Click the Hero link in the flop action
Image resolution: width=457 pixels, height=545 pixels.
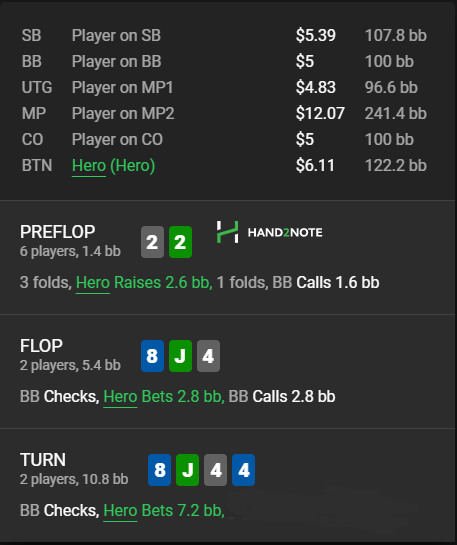[x=120, y=396]
